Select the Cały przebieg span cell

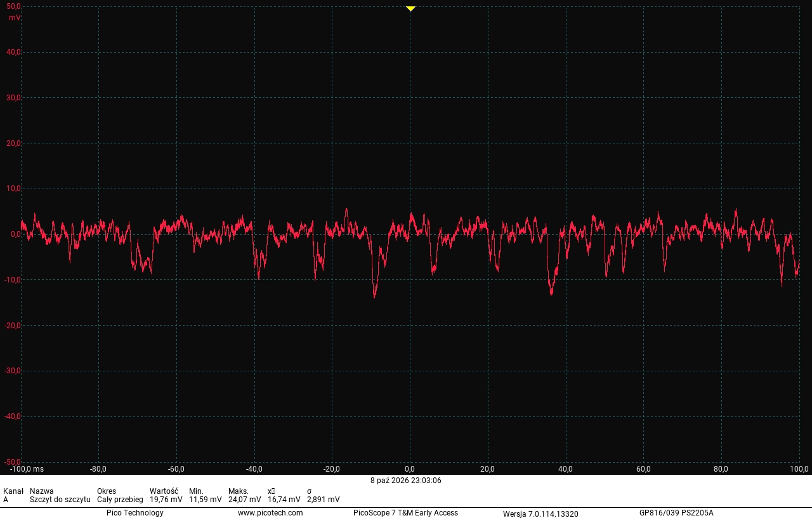(120, 500)
